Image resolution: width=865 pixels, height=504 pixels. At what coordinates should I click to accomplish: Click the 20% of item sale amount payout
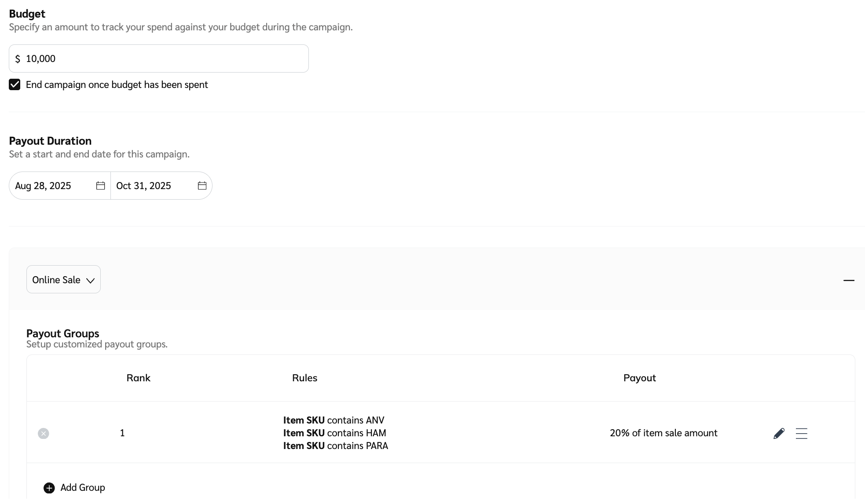pos(663,433)
